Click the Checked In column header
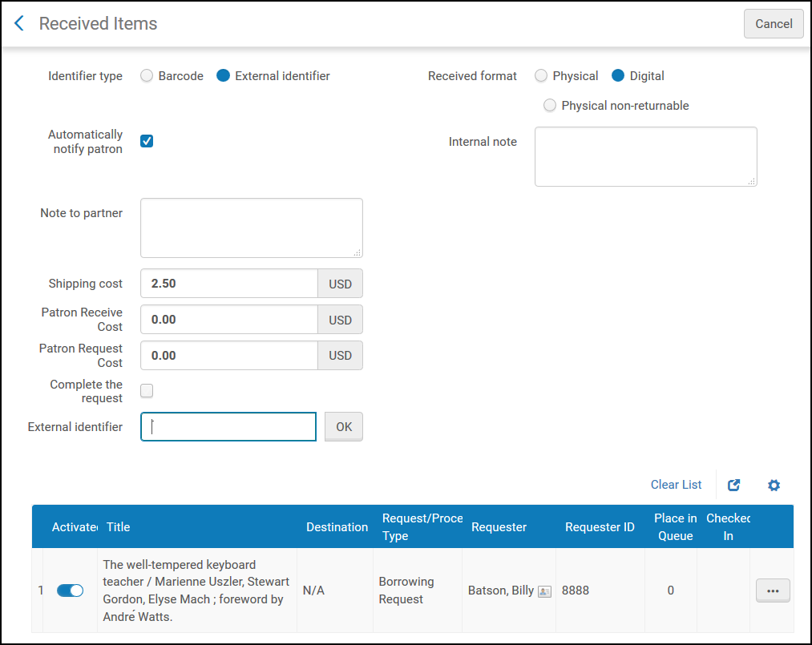Screen dimensions: 812x645 [x=728, y=527]
